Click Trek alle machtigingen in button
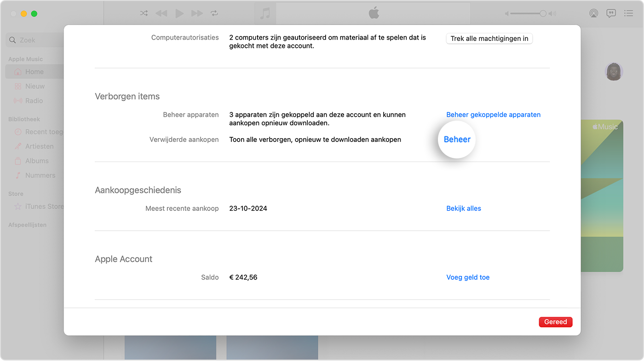The height and width of the screenshot is (361, 644). coord(489,38)
